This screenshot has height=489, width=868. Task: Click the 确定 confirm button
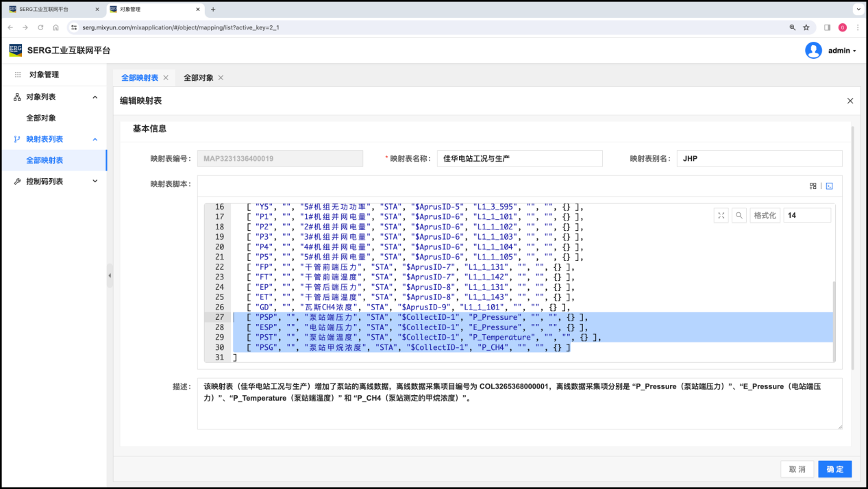click(x=834, y=469)
